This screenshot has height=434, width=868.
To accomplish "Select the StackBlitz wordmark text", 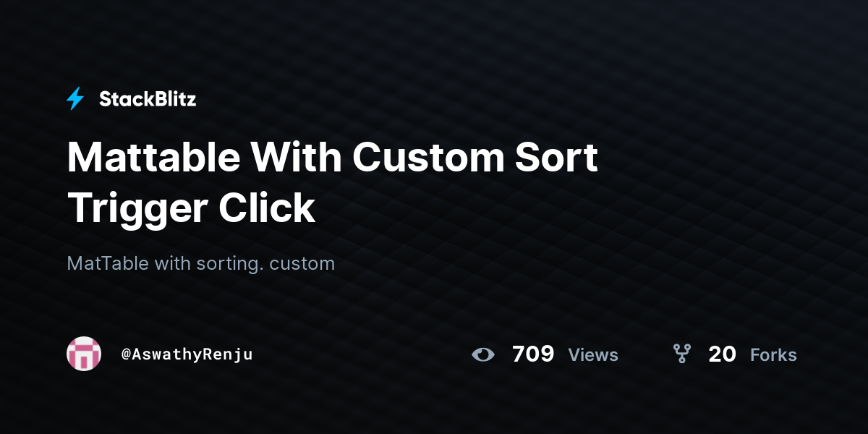I will point(148,99).
